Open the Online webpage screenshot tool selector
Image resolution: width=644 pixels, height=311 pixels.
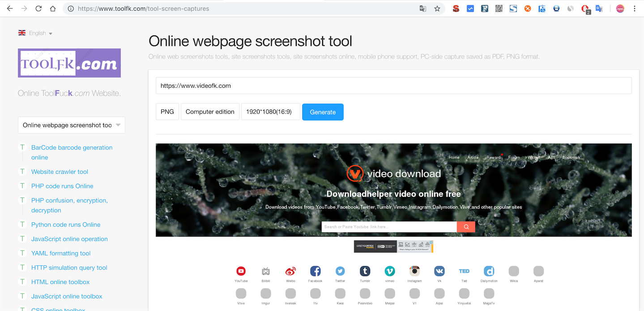[71, 125]
